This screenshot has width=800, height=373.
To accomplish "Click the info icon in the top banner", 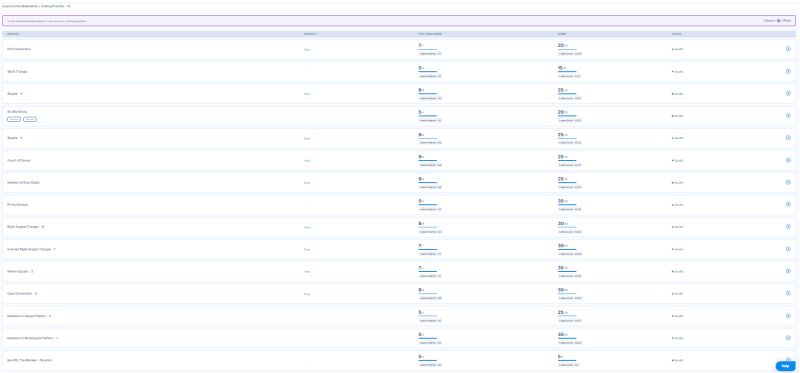I will pos(779,21).
